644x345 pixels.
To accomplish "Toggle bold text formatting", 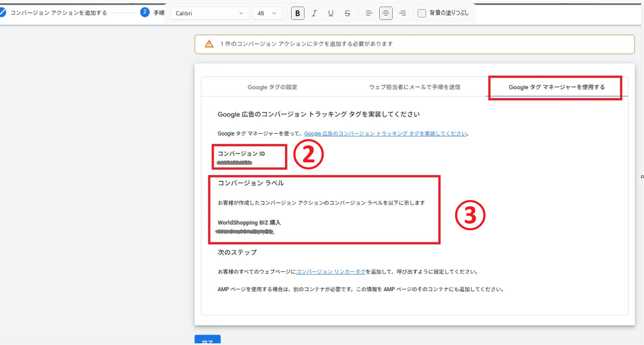I will (x=297, y=13).
